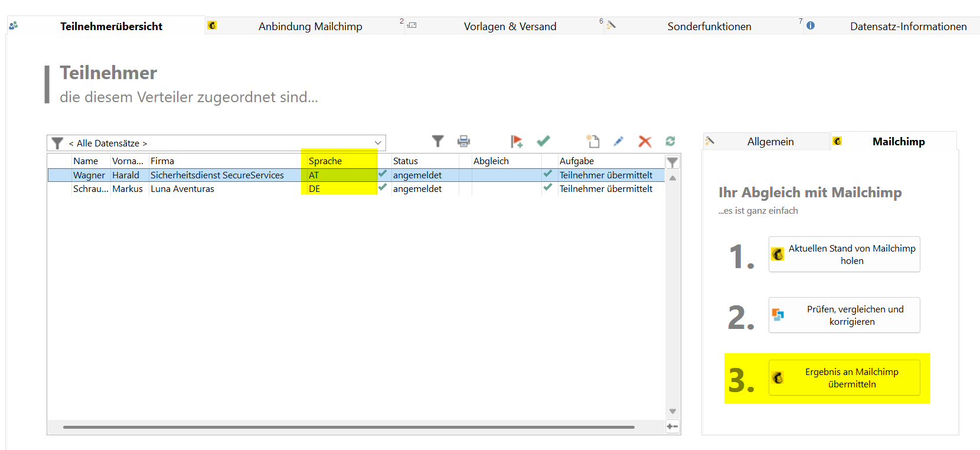Refresh the list with the green arrows icon
Screen dimensions: 980x450
pos(670,141)
